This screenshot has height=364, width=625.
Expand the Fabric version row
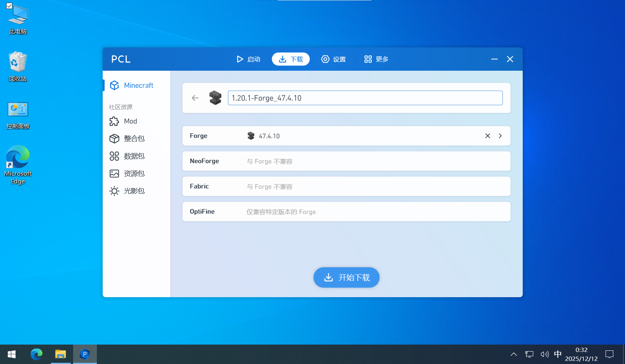point(346,186)
